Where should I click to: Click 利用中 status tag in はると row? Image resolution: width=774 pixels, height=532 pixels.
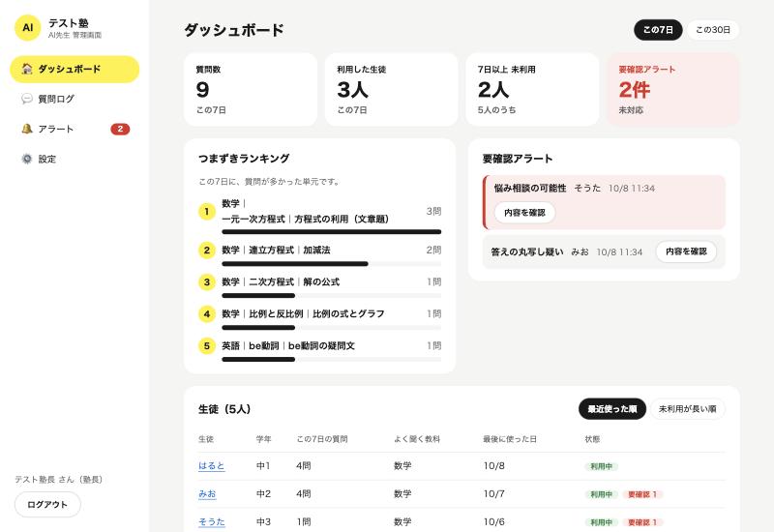[601, 466]
